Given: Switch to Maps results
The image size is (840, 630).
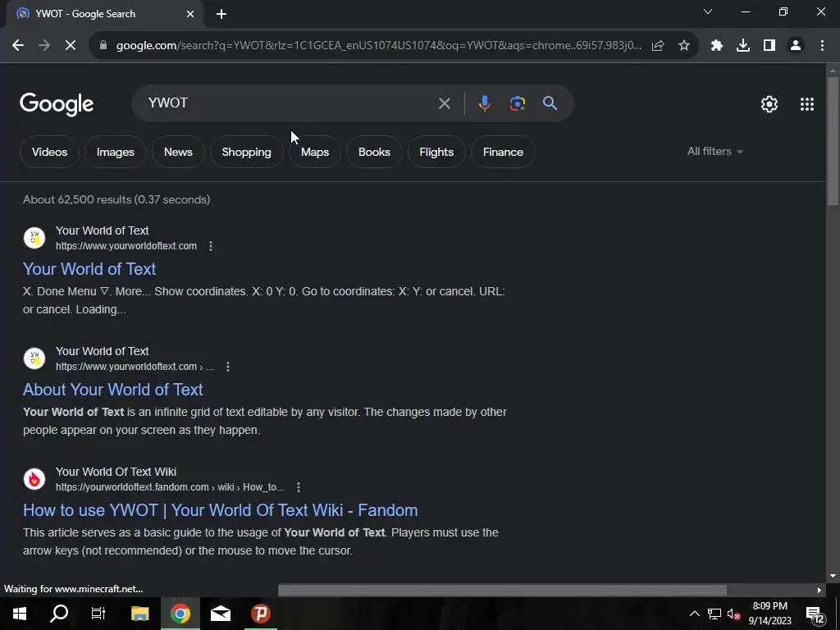Looking at the screenshot, I should (315, 152).
